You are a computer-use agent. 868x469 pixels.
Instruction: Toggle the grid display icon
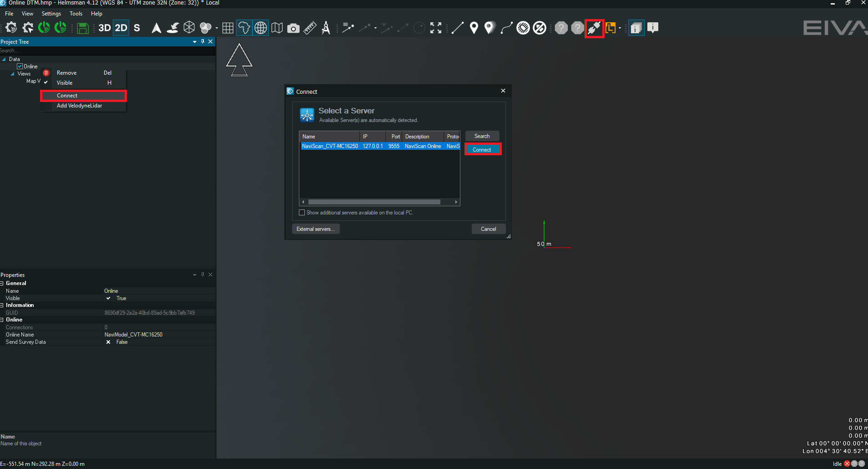click(228, 28)
